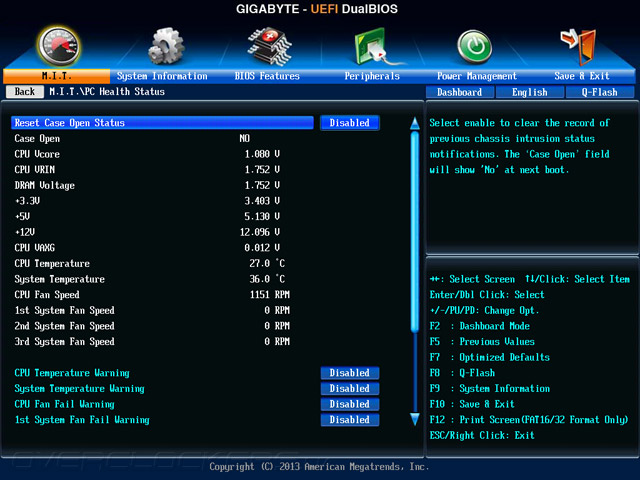
Task: Click the 1151 RPM fan value
Action: click(x=270, y=295)
